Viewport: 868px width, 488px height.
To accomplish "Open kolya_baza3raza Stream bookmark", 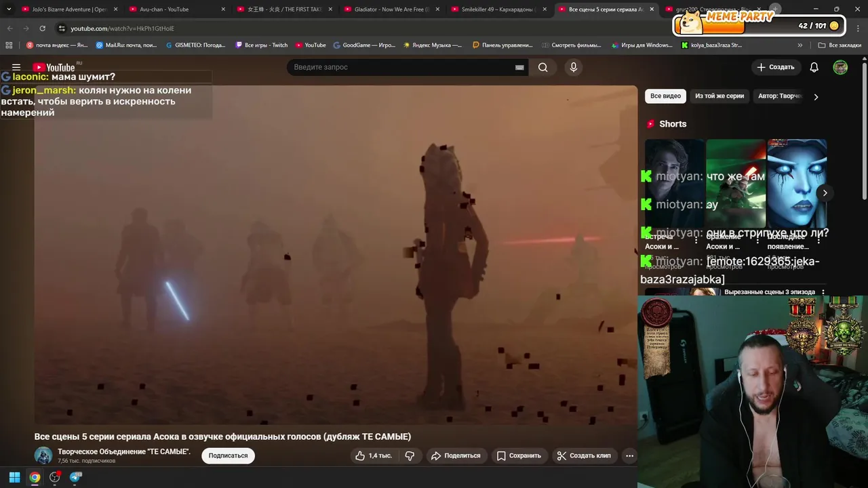I will pyautogui.click(x=712, y=45).
